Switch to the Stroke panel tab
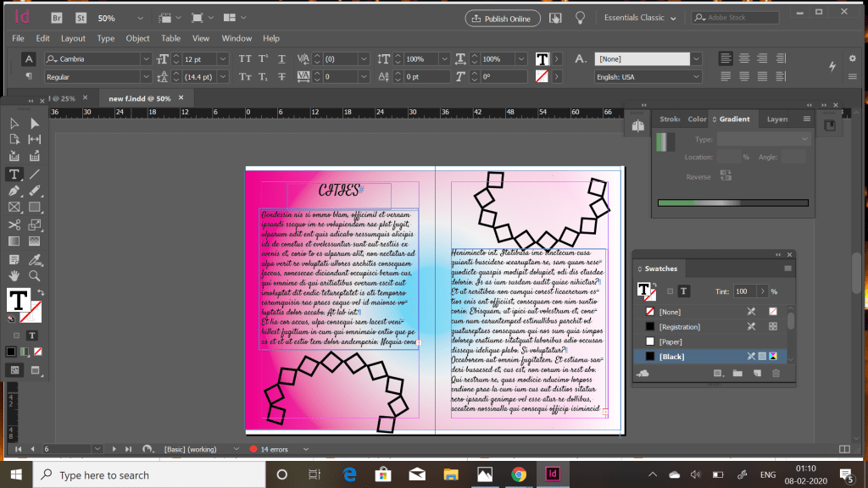868x488 pixels. point(670,119)
